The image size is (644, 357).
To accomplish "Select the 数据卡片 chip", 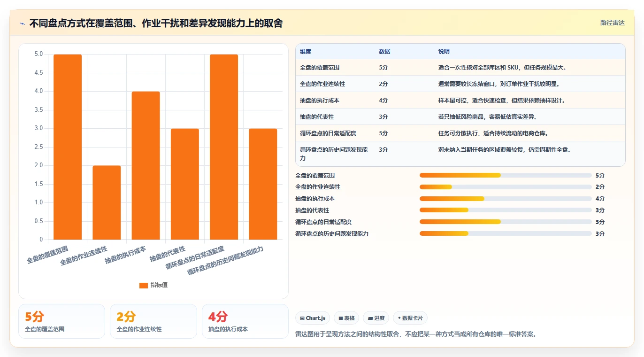I will pos(410,318).
